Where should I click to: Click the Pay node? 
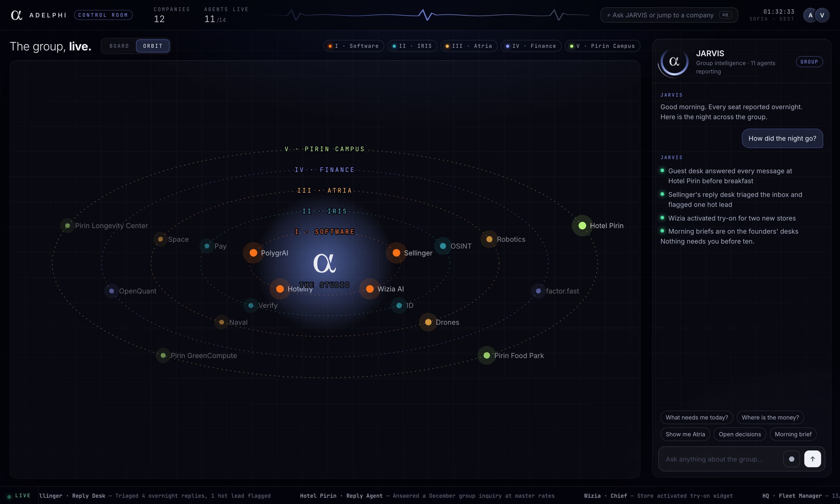[x=207, y=246]
